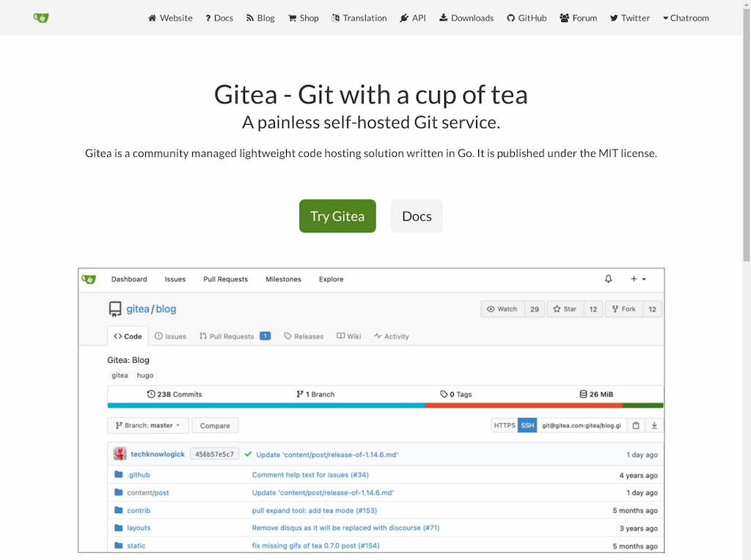Click the repository icon beside gitea/blog
The image size is (751, 560).
click(x=115, y=309)
